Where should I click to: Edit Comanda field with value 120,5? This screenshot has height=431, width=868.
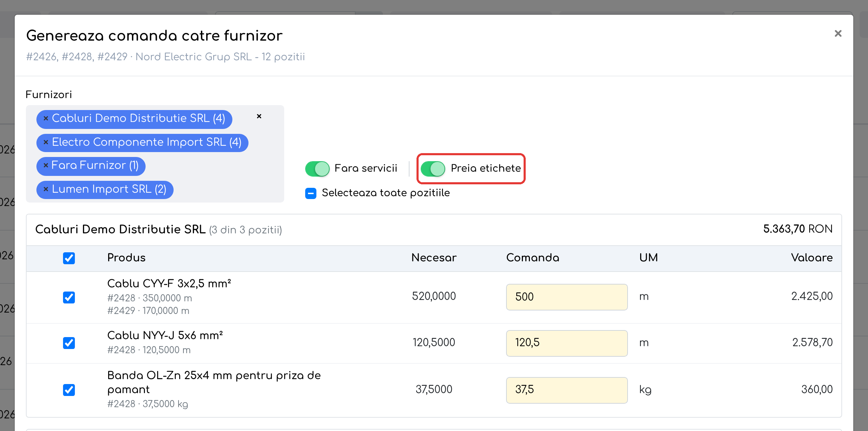[x=567, y=343]
